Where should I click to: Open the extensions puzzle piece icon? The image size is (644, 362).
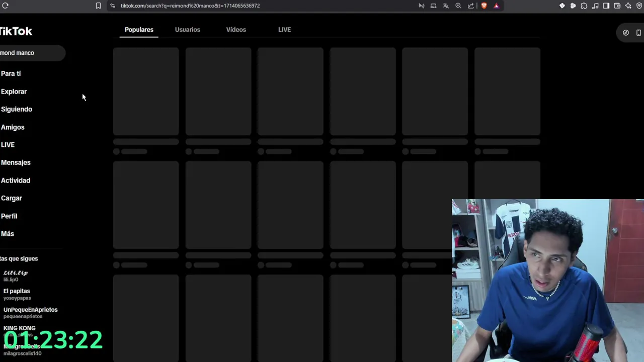[584, 6]
